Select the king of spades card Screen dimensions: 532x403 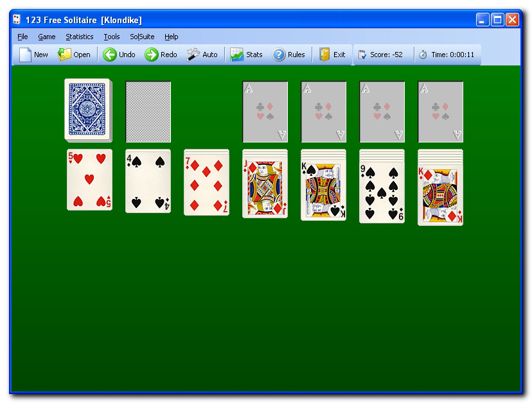click(323, 191)
